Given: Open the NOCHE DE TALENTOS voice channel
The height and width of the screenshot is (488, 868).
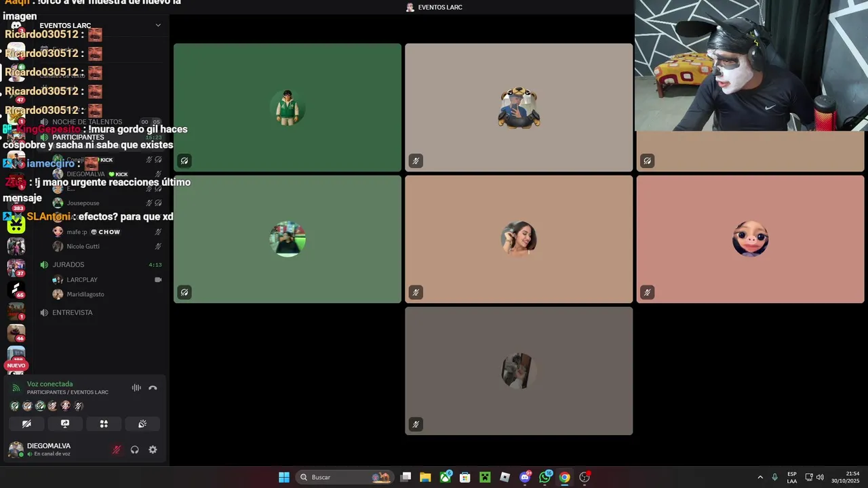Looking at the screenshot, I should click(87, 122).
